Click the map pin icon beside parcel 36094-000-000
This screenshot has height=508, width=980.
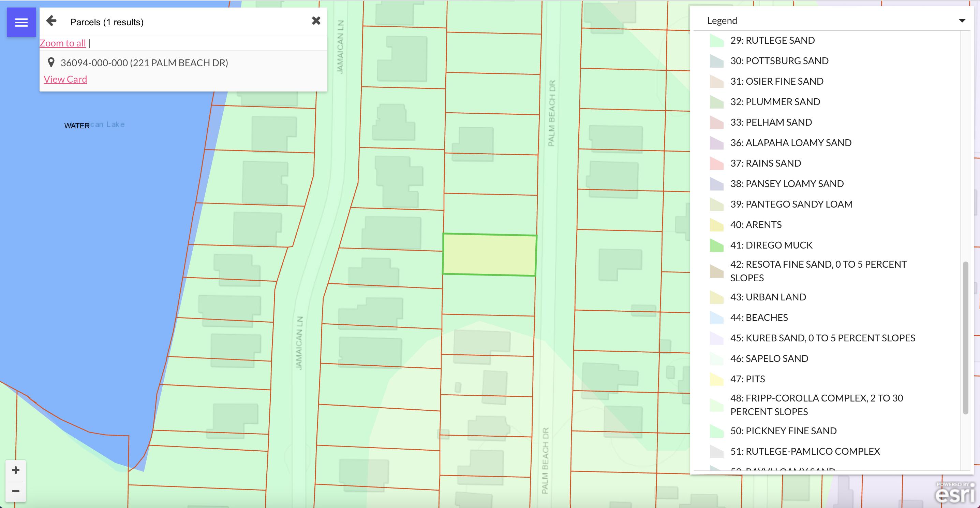tap(51, 62)
